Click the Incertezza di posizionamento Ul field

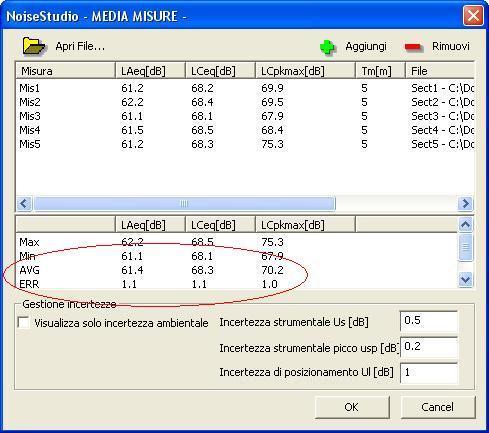point(429,373)
